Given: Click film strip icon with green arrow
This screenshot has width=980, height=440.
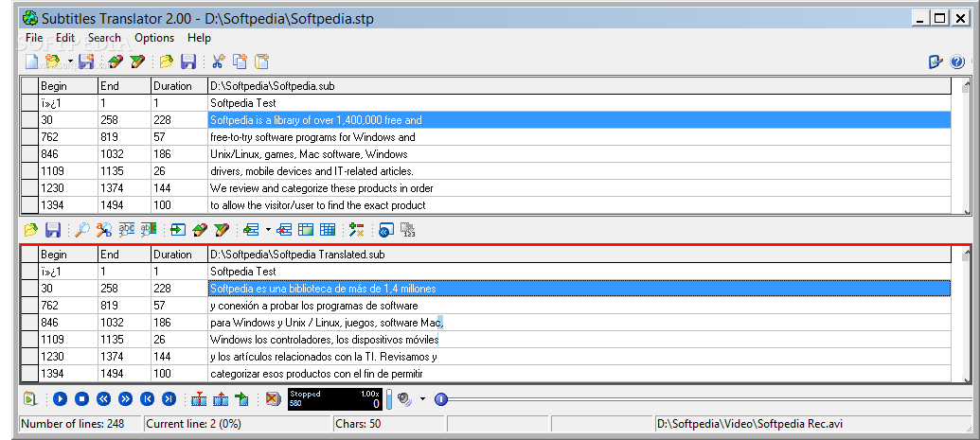Looking at the screenshot, I should click(241, 398).
